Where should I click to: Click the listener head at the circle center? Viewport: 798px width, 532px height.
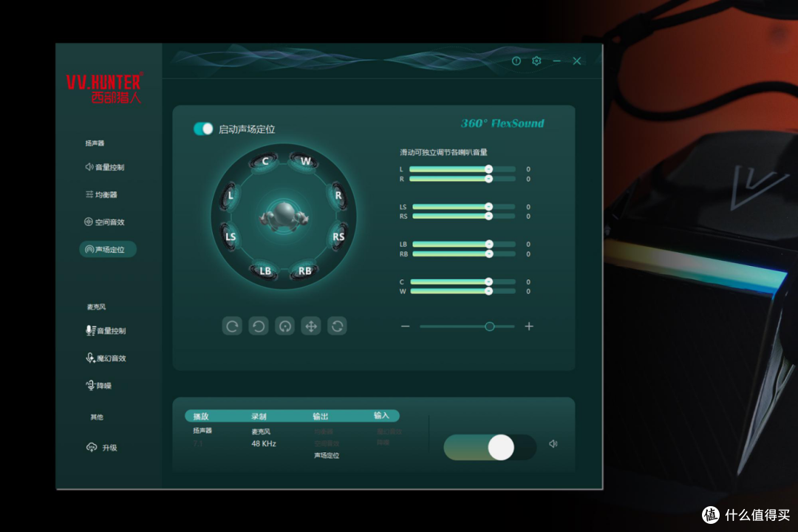pyautogui.click(x=284, y=217)
